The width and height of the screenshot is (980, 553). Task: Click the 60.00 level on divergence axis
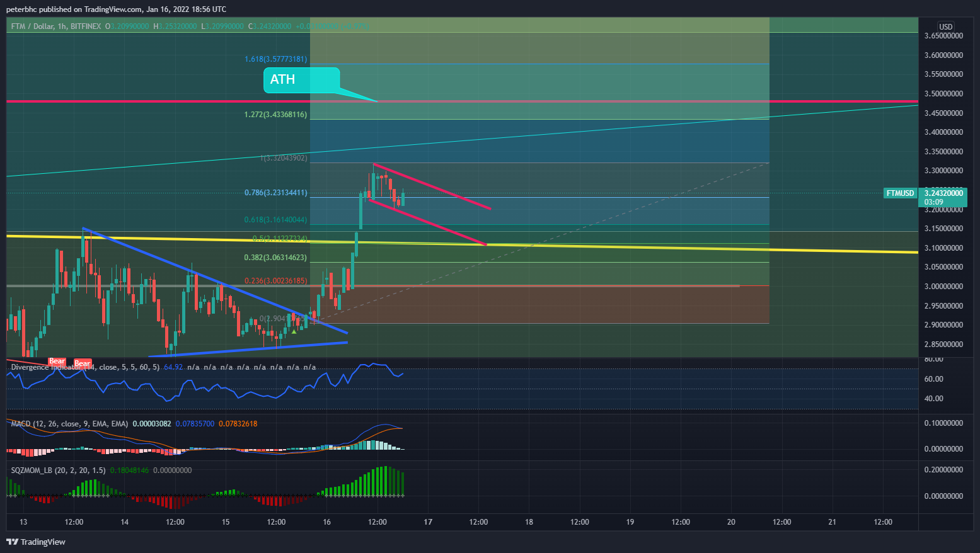click(933, 379)
